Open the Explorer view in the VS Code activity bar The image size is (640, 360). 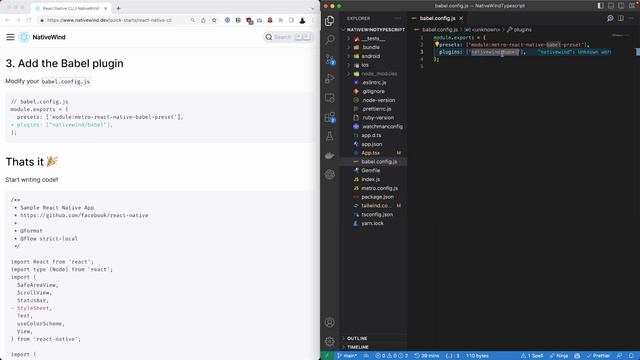coord(330,20)
